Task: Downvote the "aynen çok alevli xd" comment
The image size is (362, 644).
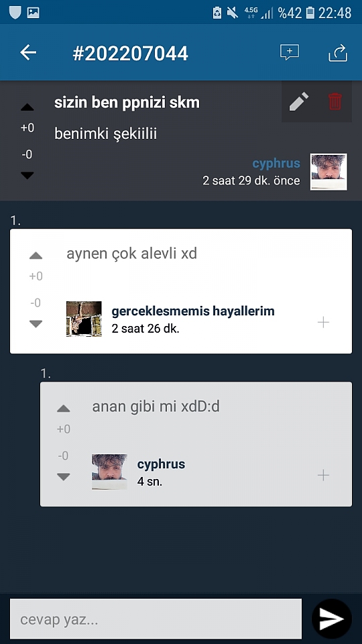Action: click(x=36, y=323)
